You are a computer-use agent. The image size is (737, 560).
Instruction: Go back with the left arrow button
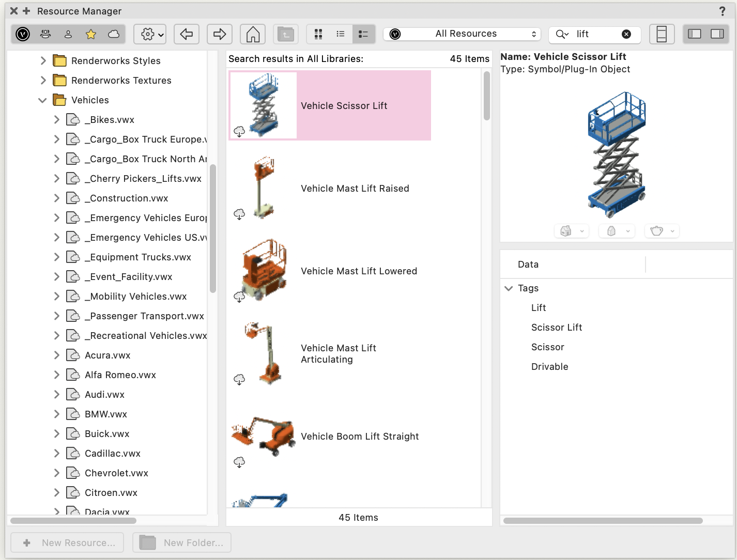187,34
